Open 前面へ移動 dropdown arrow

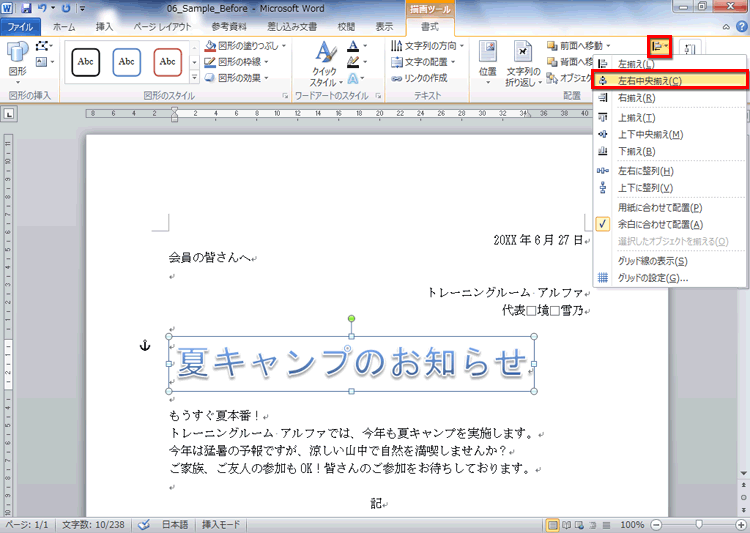pyautogui.click(x=608, y=46)
